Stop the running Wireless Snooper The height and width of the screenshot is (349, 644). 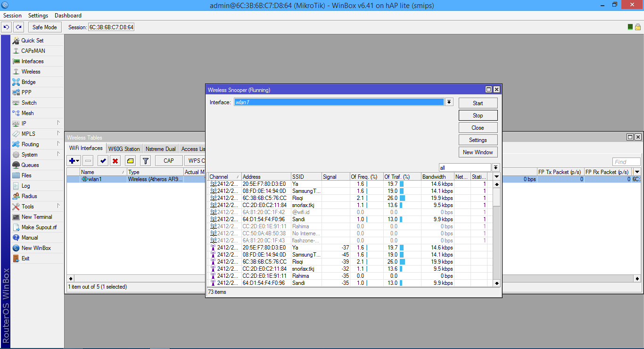478,115
